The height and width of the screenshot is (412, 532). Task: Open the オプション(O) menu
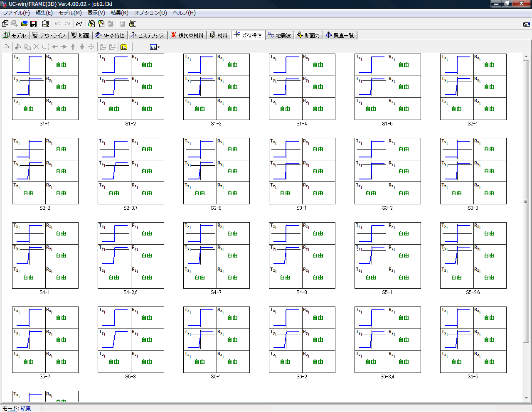(150, 13)
